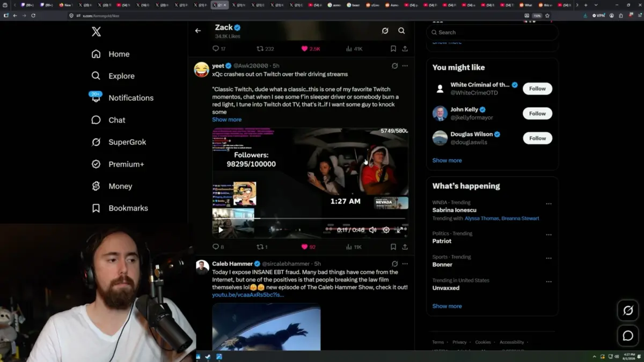Open Caleb Hammer's profile avatar
The image size is (644, 362).
click(202, 267)
